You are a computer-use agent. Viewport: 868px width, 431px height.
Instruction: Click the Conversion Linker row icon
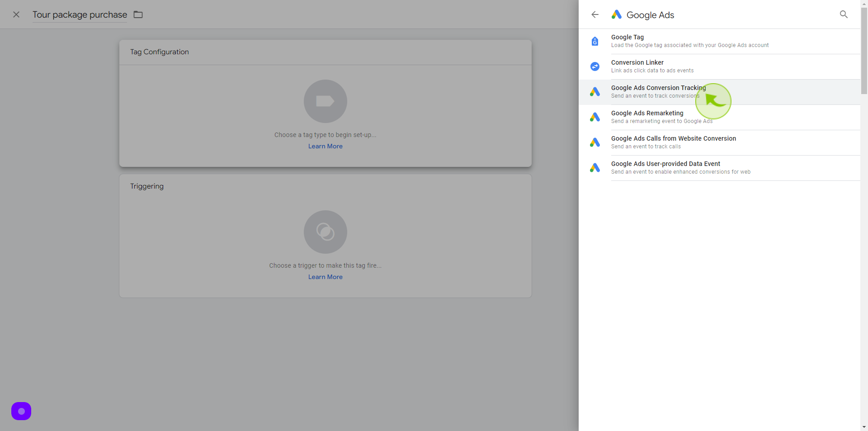pyautogui.click(x=595, y=66)
